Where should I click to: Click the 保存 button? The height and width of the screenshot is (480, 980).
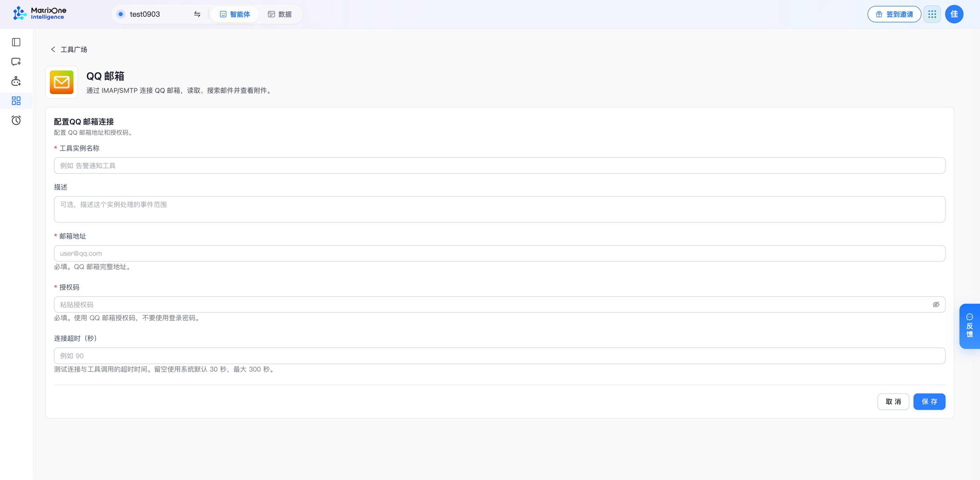click(929, 402)
